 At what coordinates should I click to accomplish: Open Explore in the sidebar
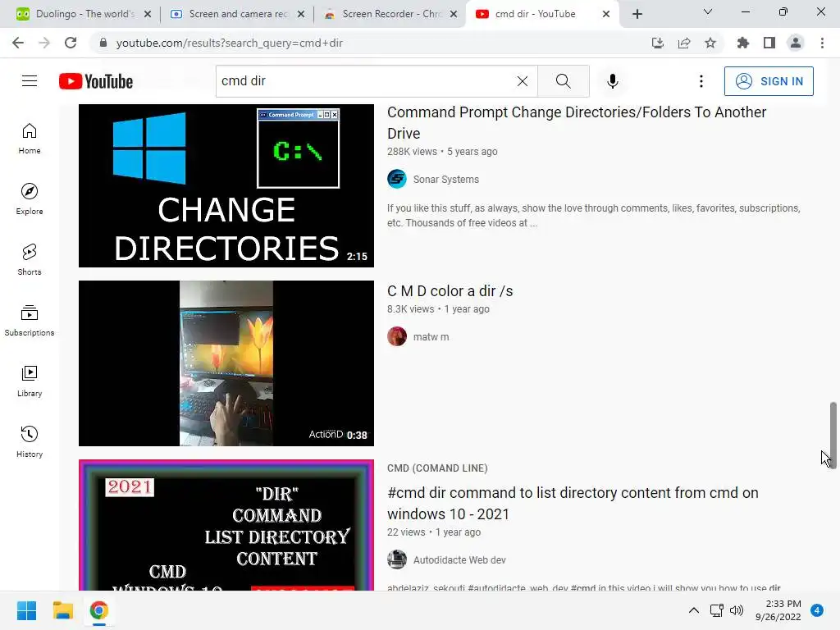click(30, 199)
